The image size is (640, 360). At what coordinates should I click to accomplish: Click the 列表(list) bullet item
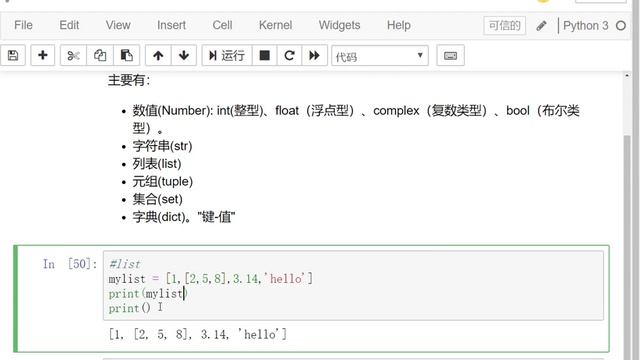pyautogui.click(x=157, y=164)
